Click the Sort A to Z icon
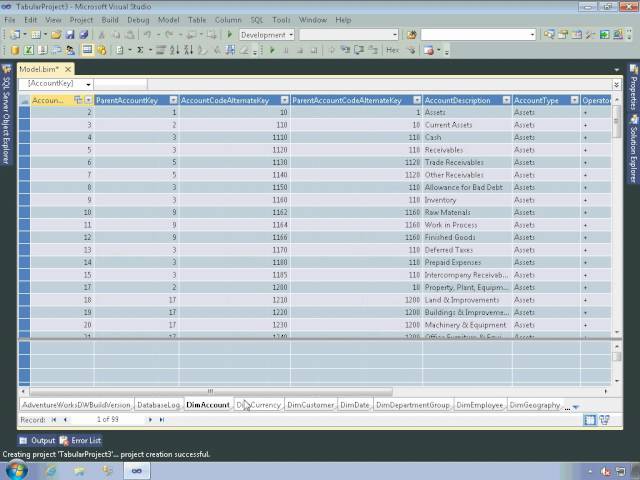 [x=175, y=50]
